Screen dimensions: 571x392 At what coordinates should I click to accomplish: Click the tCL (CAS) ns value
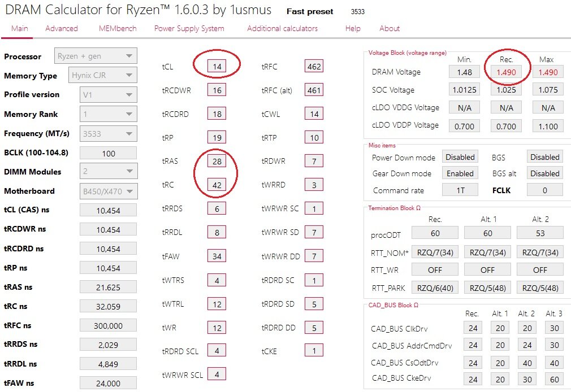click(108, 210)
